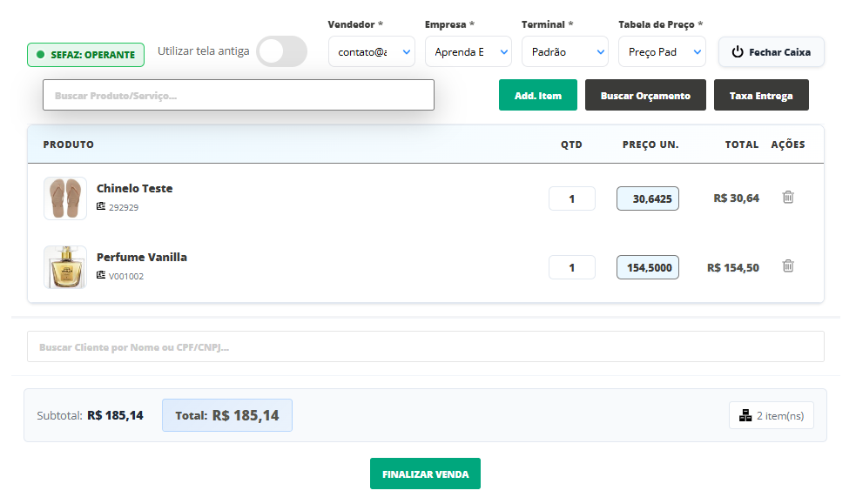Screen dimensions: 856x504
Task: Open the Terminal dropdown set to Padrão
Action: (x=564, y=52)
